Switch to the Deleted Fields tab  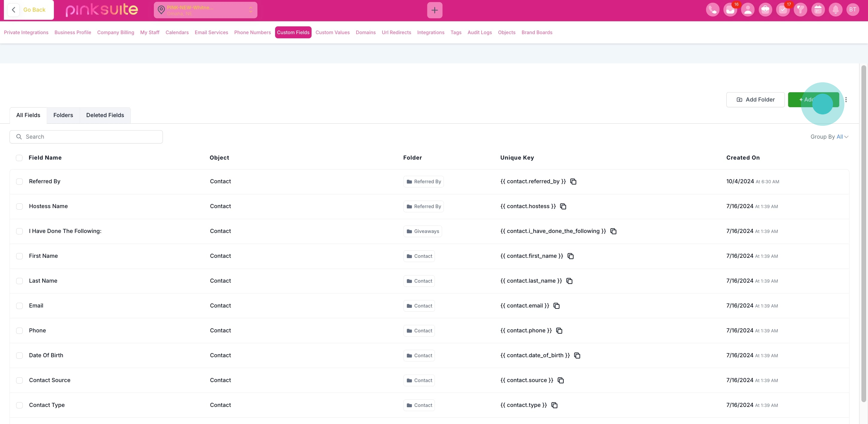[x=105, y=115]
